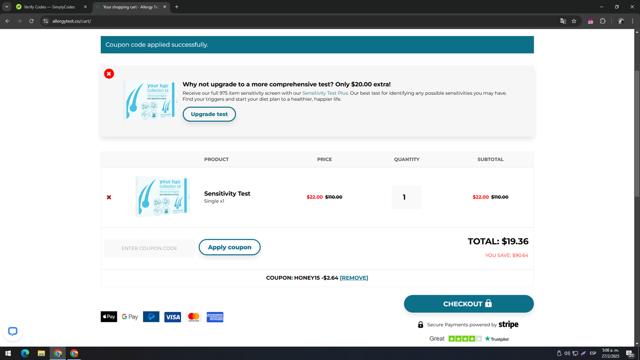Go back in browser history
This screenshot has height=360, width=640.
click(x=8, y=21)
